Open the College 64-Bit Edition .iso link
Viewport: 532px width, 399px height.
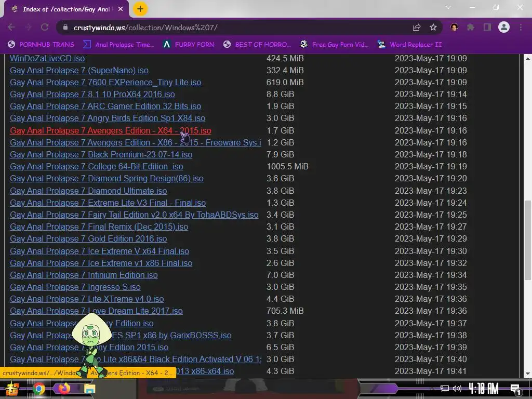[96, 166]
